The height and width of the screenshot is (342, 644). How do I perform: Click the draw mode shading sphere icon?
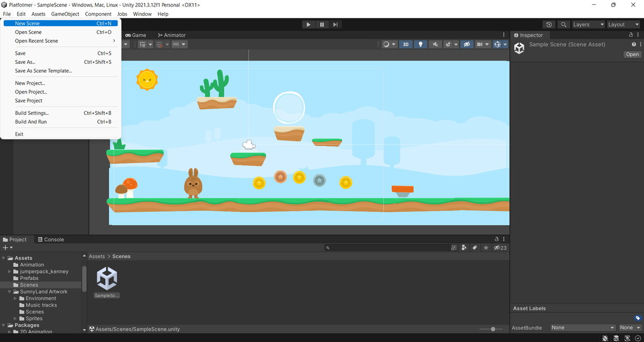(386, 45)
